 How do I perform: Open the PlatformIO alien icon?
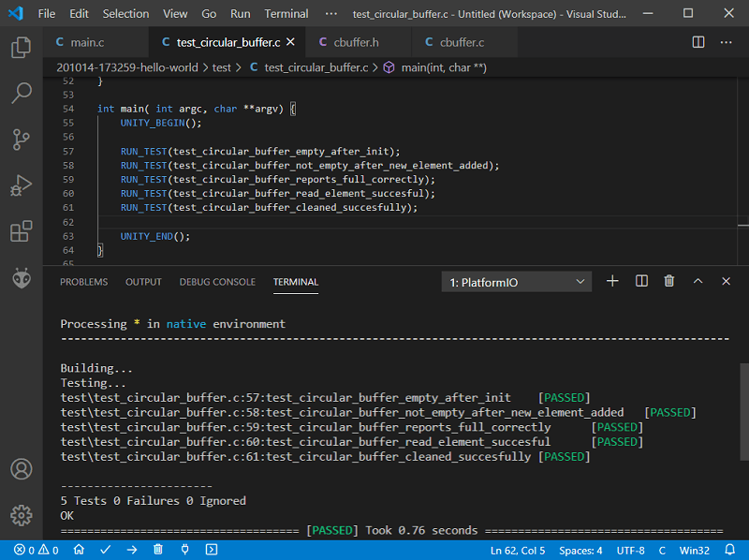tap(21, 278)
